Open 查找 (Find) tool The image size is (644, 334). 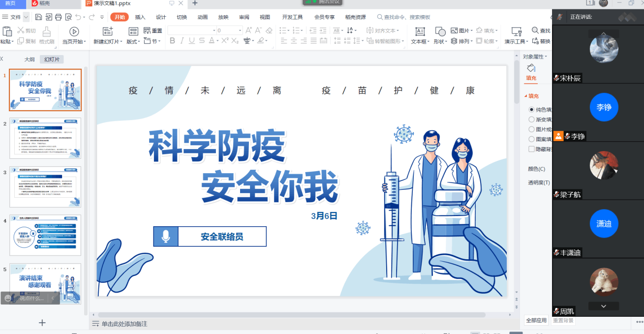pos(541,30)
